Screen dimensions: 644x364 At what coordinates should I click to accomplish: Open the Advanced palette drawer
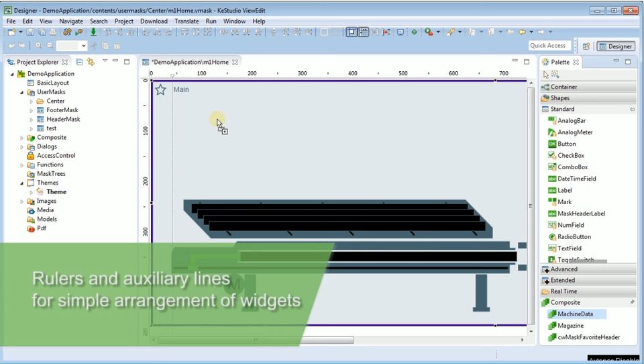pyautogui.click(x=588, y=269)
